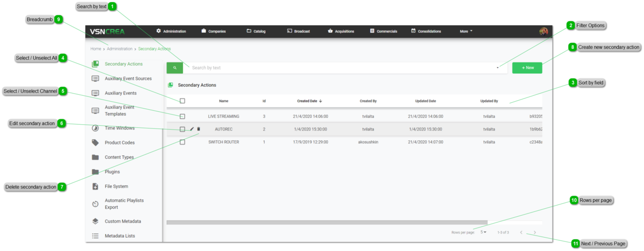Click the trash delete icon on AUTOREC row
Viewport: 644px width, 251px height.
pos(198,129)
